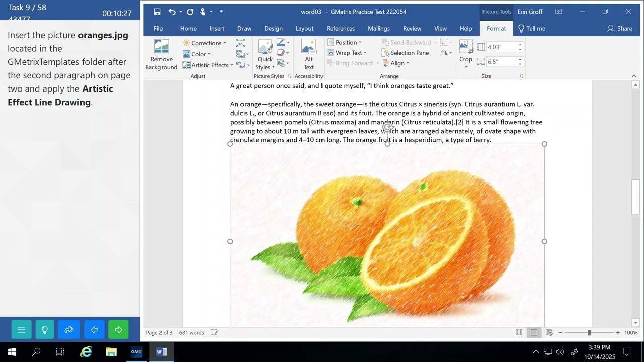Screen dimensions: 644x362
Task: Open File Explorer from the taskbar
Action: [111, 352]
